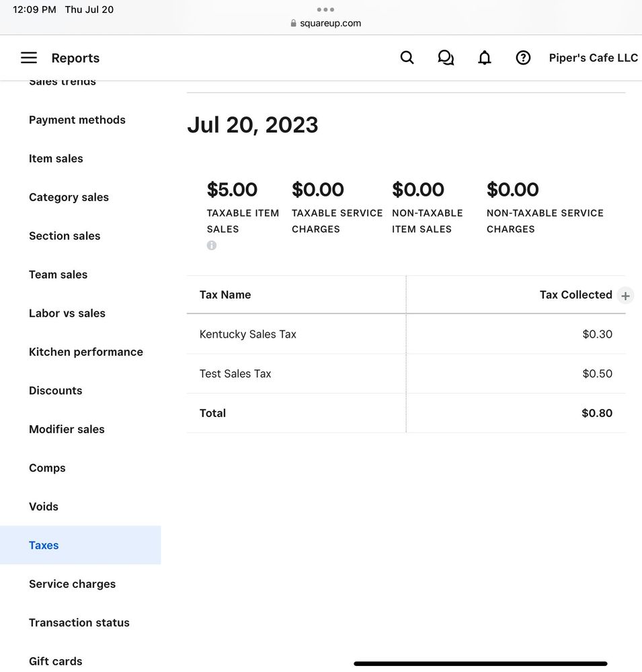Open notifications bell icon

pos(484,58)
